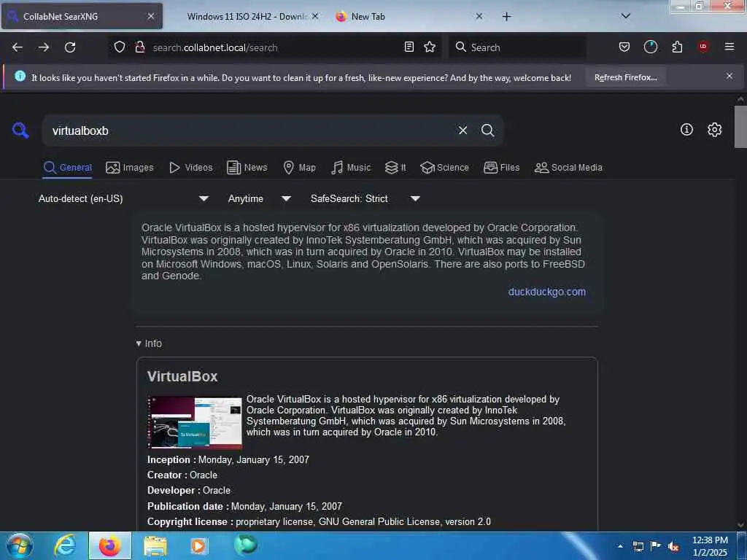Click the Firefox back arrow
Viewport: 747px width, 560px height.
point(18,47)
